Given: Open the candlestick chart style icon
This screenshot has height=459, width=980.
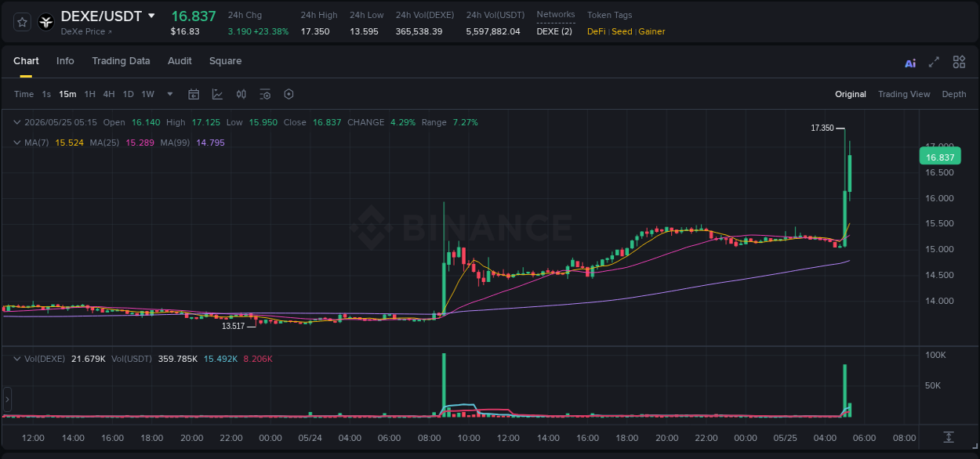Looking at the screenshot, I should click(x=241, y=94).
